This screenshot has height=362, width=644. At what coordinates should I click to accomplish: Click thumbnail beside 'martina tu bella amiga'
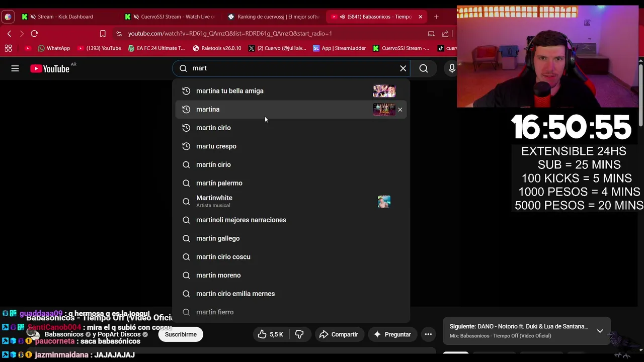[384, 91]
